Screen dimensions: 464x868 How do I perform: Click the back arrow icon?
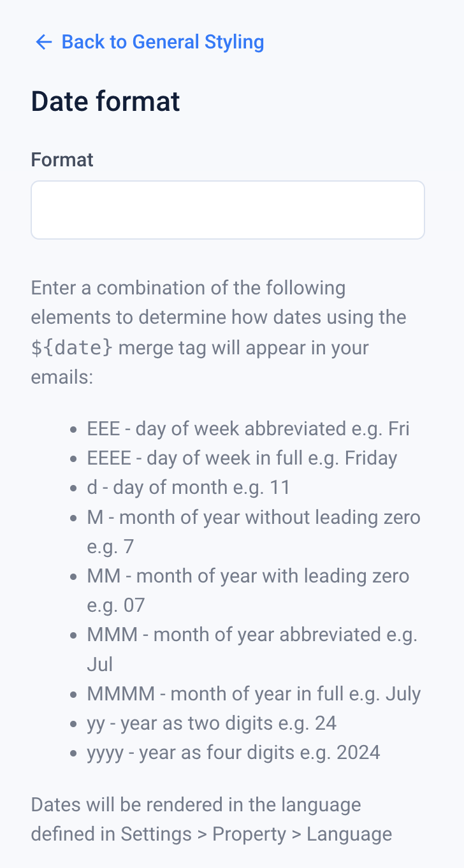click(43, 42)
